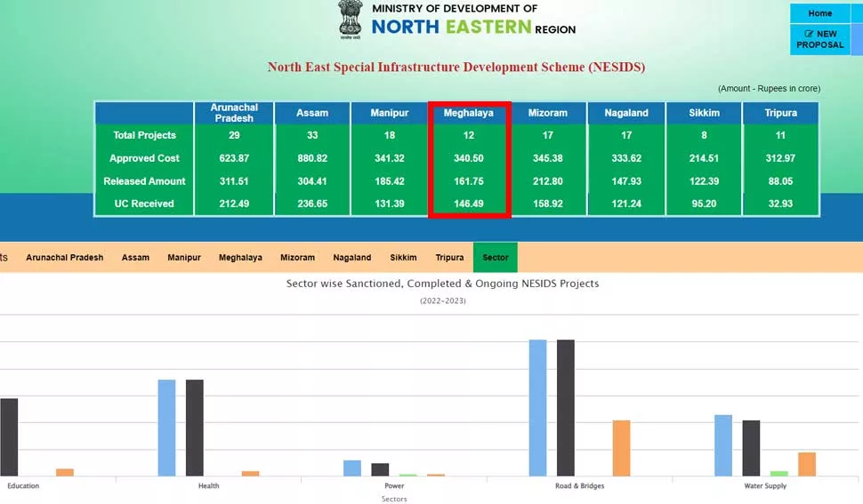Image resolution: width=863 pixels, height=504 pixels.
Task: Click Tripura UC received 32.93
Action: tap(780, 204)
